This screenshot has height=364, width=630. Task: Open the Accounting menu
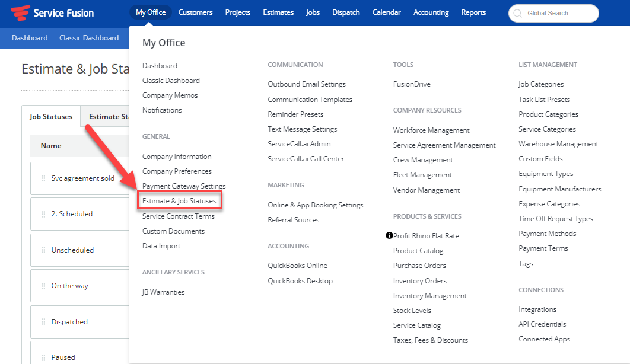pyautogui.click(x=431, y=12)
